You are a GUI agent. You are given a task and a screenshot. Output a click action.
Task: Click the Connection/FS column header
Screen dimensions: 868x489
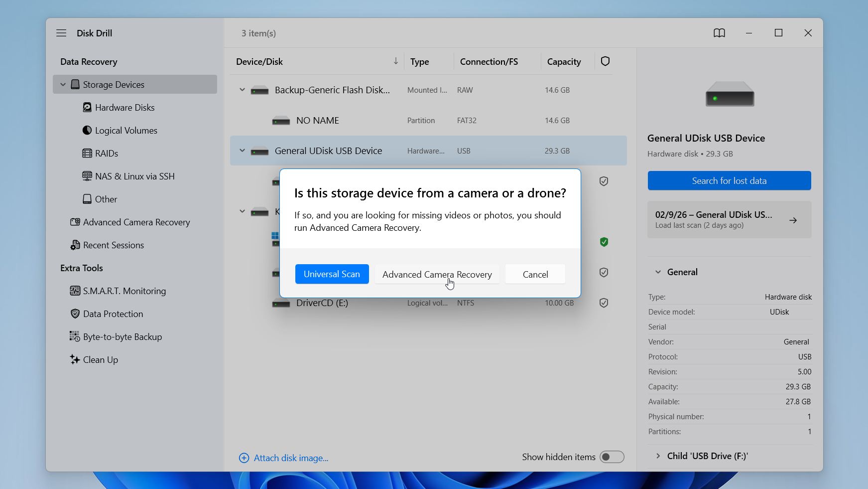coord(489,61)
